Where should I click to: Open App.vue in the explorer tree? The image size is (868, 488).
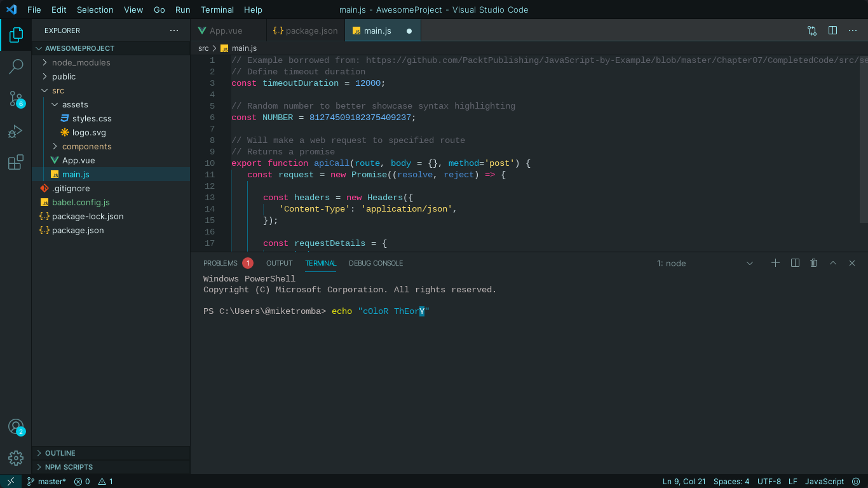pyautogui.click(x=79, y=160)
